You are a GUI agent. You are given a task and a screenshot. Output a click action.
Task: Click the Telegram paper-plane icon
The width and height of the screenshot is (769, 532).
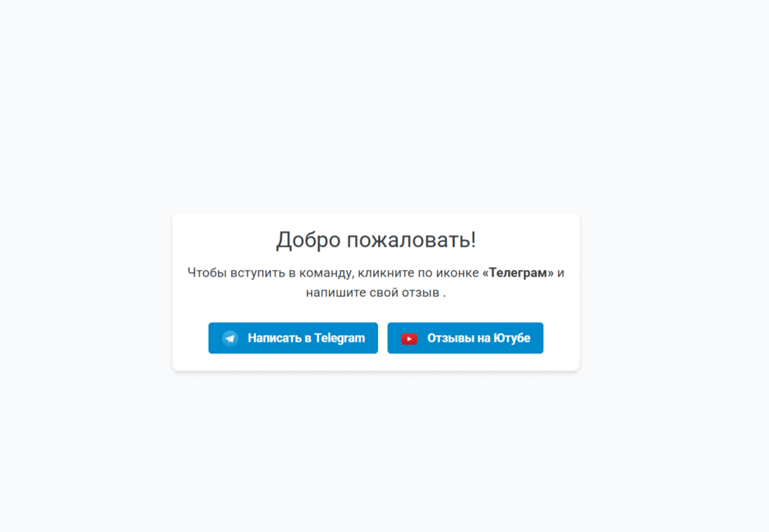pos(230,338)
